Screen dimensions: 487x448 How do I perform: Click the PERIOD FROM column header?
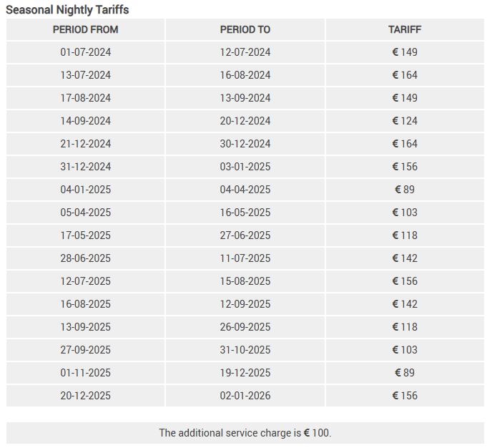click(x=86, y=29)
